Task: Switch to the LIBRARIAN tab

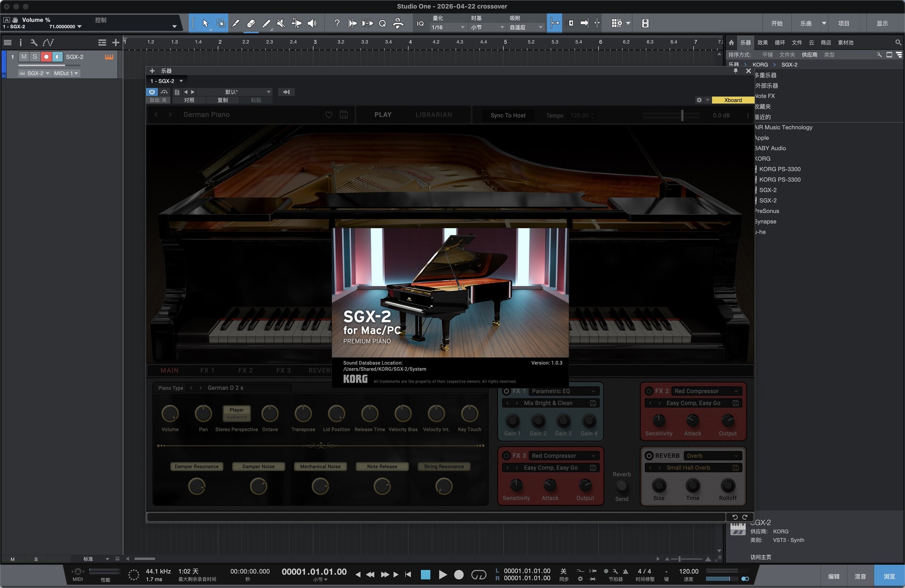Action: pos(434,115)
